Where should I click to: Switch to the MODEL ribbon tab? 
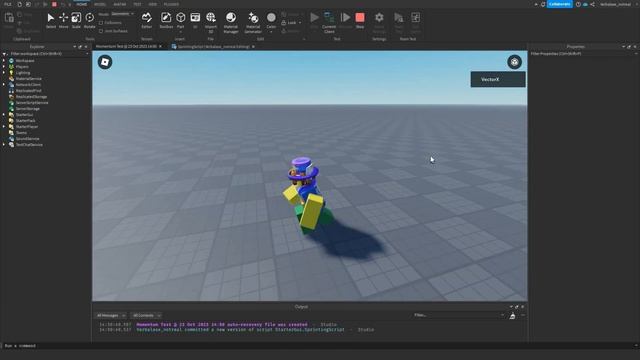click(x=100, y=4)
